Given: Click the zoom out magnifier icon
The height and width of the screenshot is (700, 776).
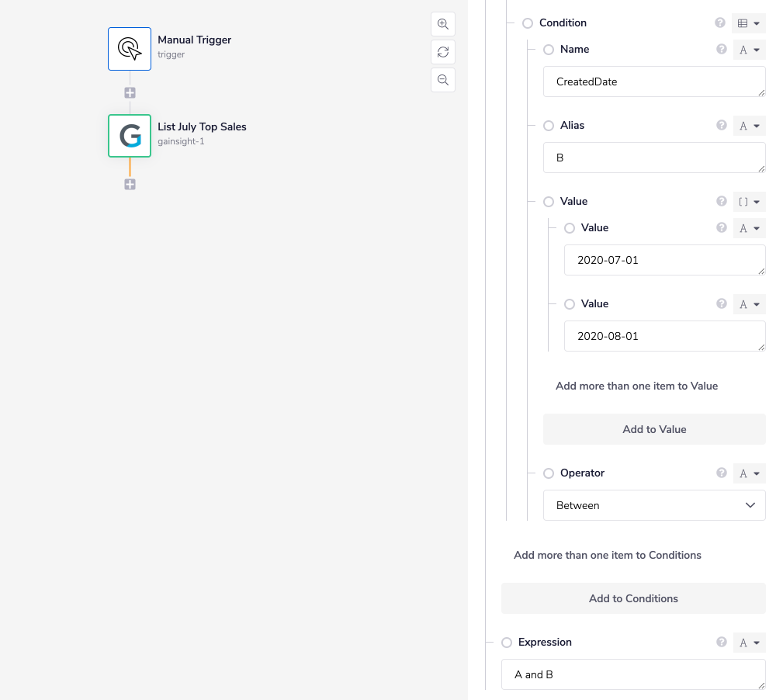Looking at the screenshot, I should click(x=443, y=80).
